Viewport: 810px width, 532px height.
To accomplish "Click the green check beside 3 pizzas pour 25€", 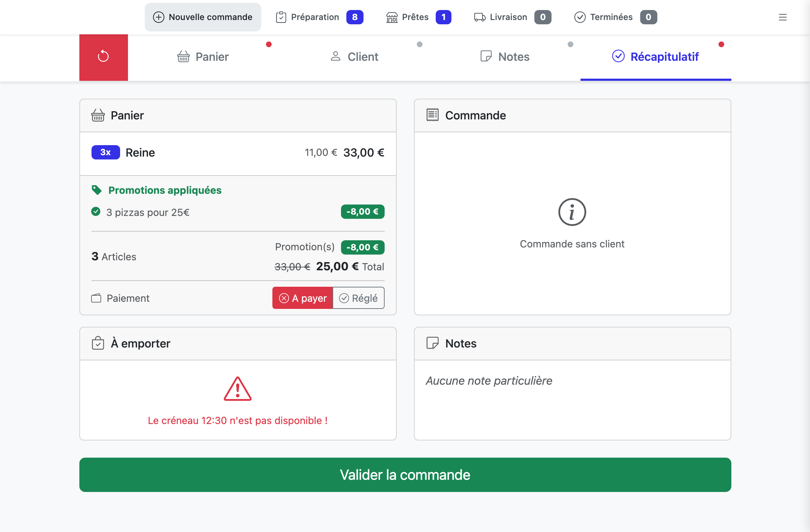I will 96,212.
